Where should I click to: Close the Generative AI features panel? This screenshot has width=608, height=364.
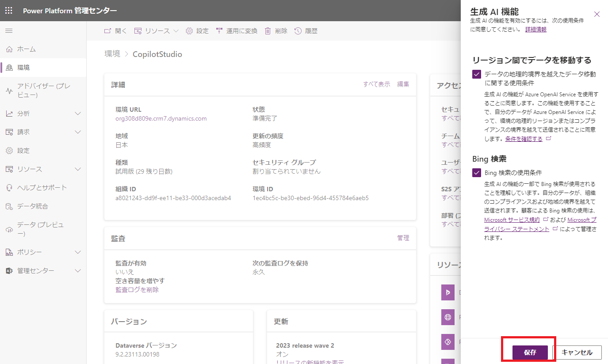tap(597, 14)
